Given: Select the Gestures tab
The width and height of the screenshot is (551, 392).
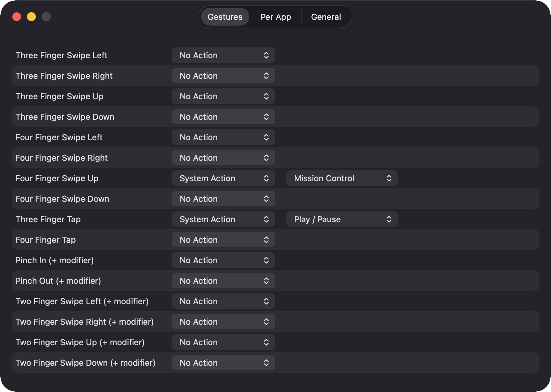Looking at the screenshot, I should click(x=225, y=17).
